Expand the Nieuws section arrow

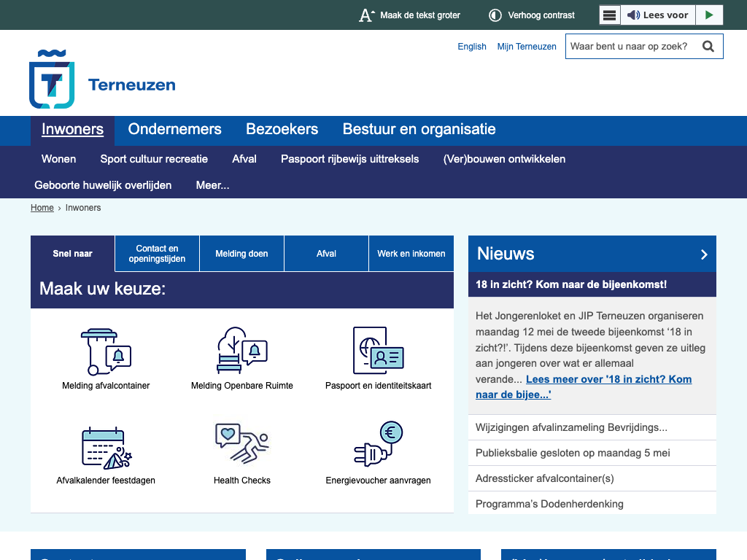pos(704,254)
